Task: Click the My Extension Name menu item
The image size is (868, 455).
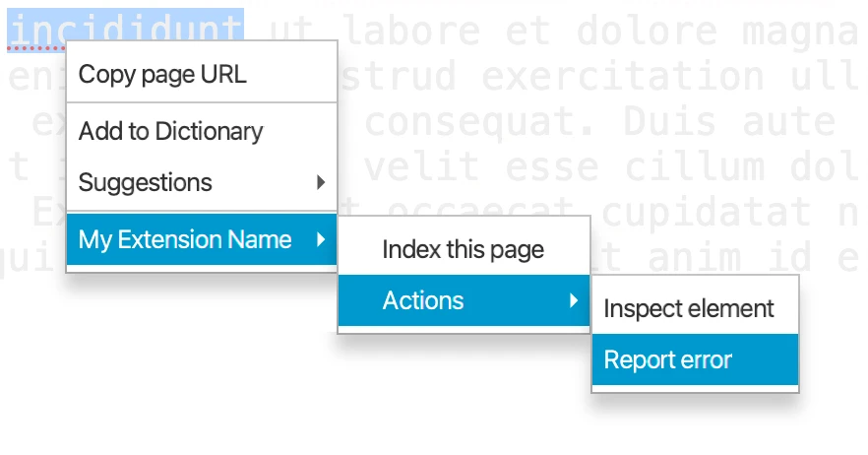Action: (x=185, y=239)
